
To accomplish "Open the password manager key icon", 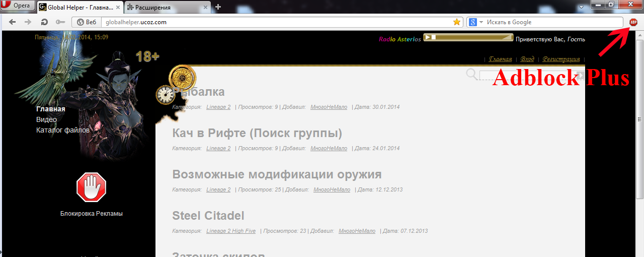I will (60, 22).
